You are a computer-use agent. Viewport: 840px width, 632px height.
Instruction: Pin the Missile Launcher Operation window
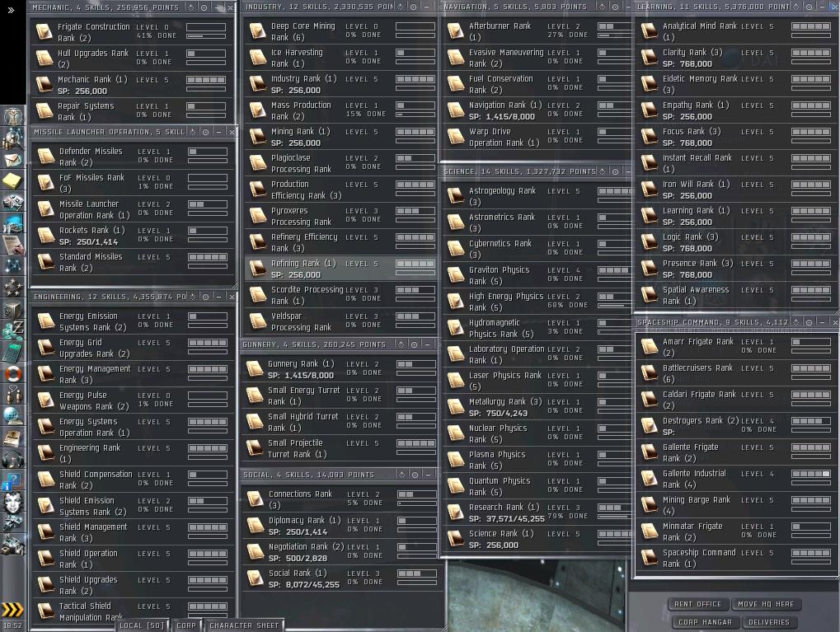click(x=192, y=132)
